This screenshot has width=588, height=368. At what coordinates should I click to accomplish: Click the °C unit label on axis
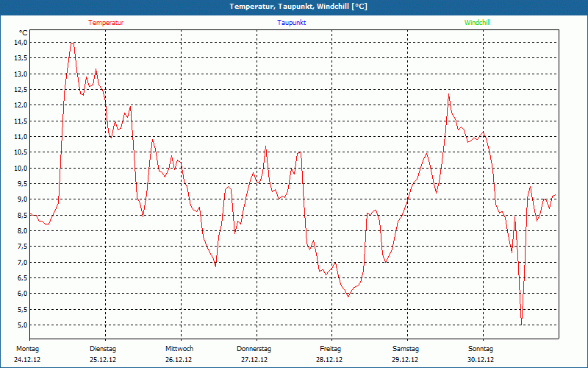[x=24, y=33]
